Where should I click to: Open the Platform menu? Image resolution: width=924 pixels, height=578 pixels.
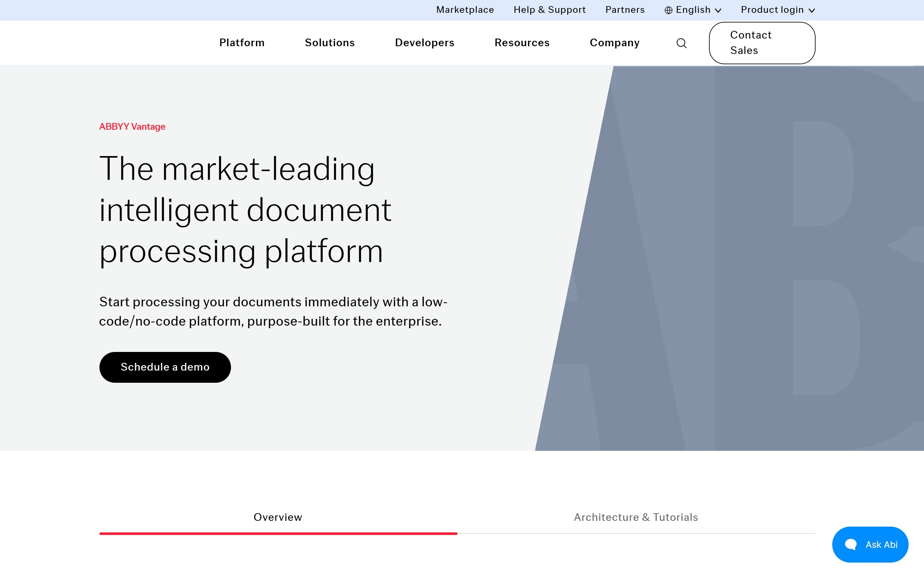point(242,43)
